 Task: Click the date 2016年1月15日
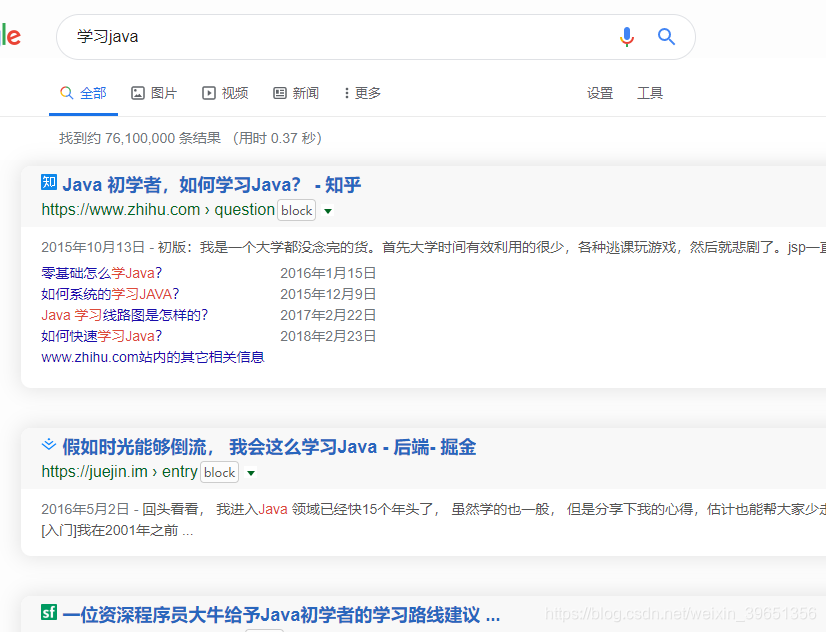[x=328, y=273]
